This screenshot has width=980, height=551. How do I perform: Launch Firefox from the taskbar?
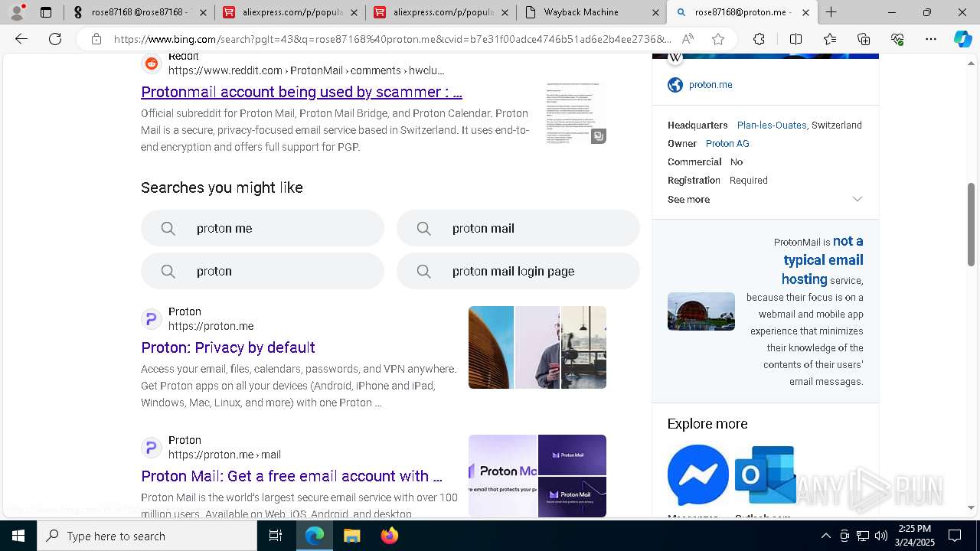[390, 536]
